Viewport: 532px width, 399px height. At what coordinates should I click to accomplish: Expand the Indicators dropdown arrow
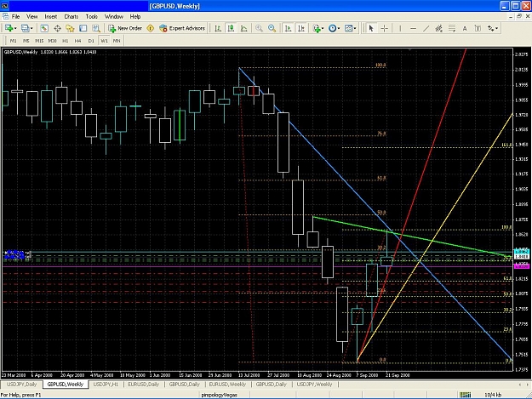pyautogui.click(x=323, y=28)
